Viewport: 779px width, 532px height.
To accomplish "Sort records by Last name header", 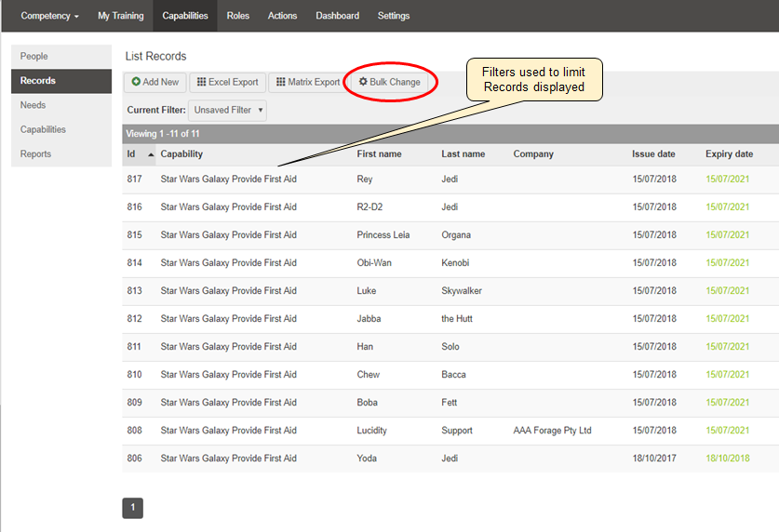I will (463, 154).
